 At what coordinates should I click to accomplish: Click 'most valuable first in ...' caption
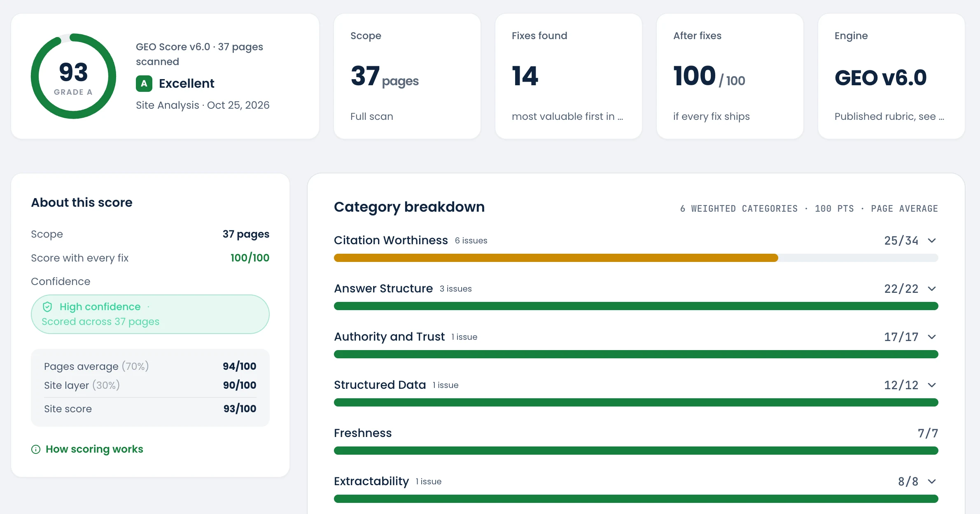click(x=567, y=117)
